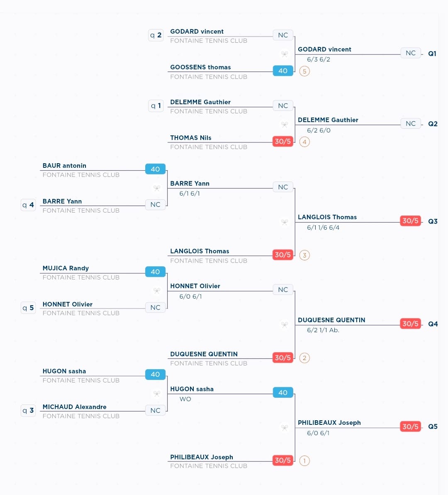This screenshot has height=495, width=448.
Task: Select seed circle 5 next to Goossens thomas
Action: [x=304, y=71]
